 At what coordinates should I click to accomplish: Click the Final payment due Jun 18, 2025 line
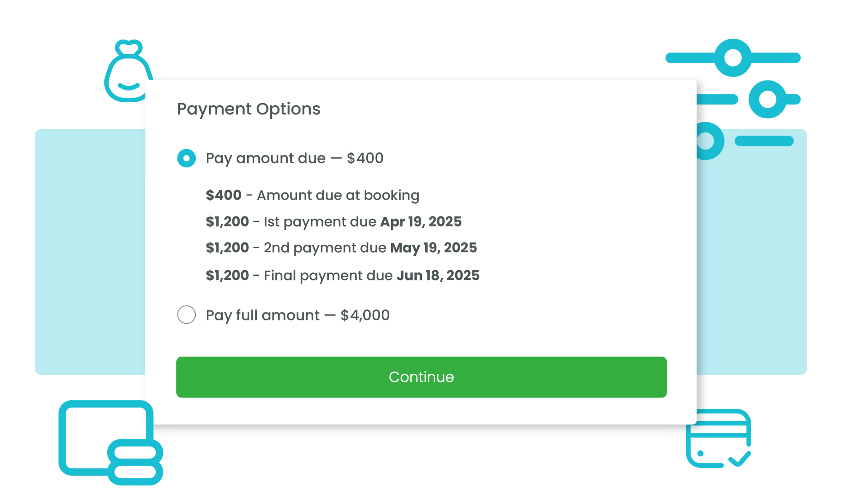[342, 275]
